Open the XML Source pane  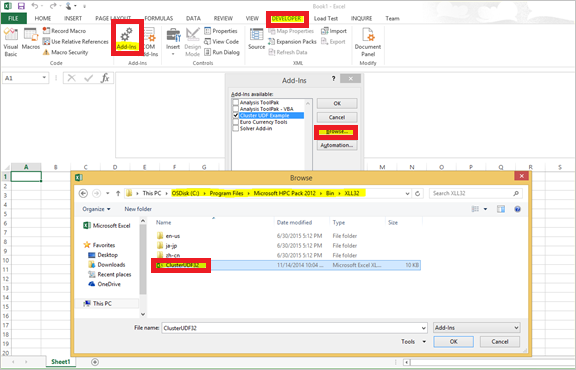pos(256,39)
